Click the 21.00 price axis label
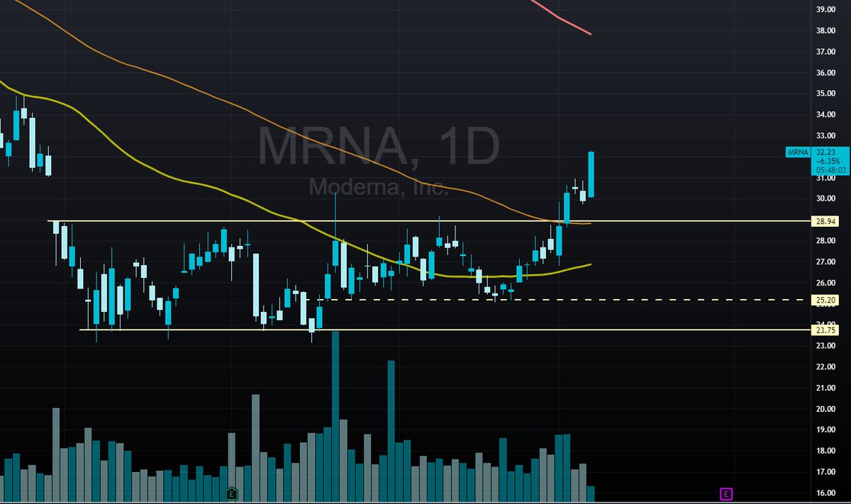 tap(825, 388)
